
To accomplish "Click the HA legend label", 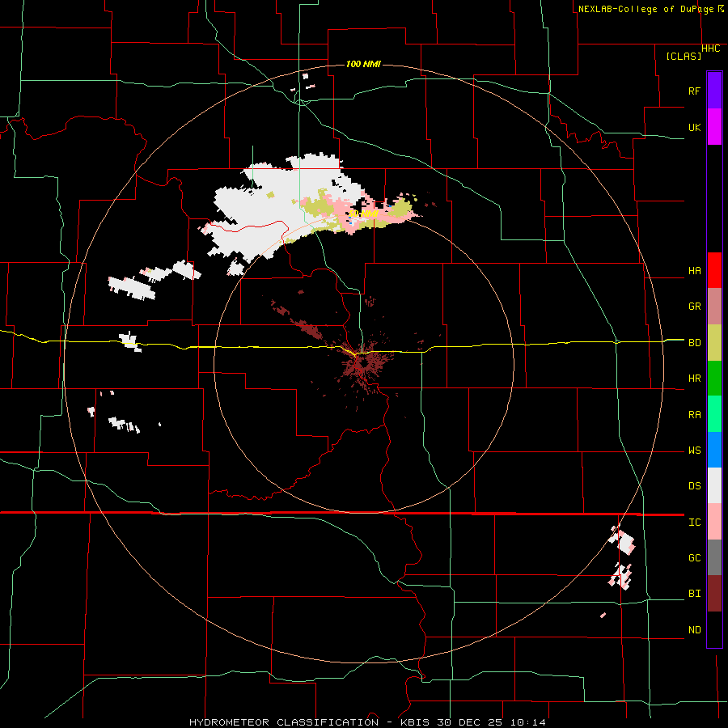I will pos(694,271).
